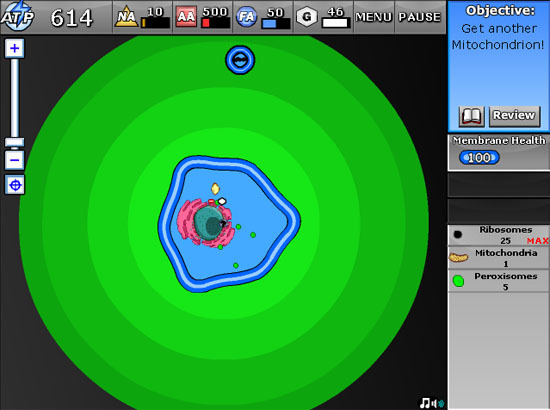Click the blue FA fatty acids icon
Screen dimensions: 550x410
pyautogui.click(x=247, y=16)
